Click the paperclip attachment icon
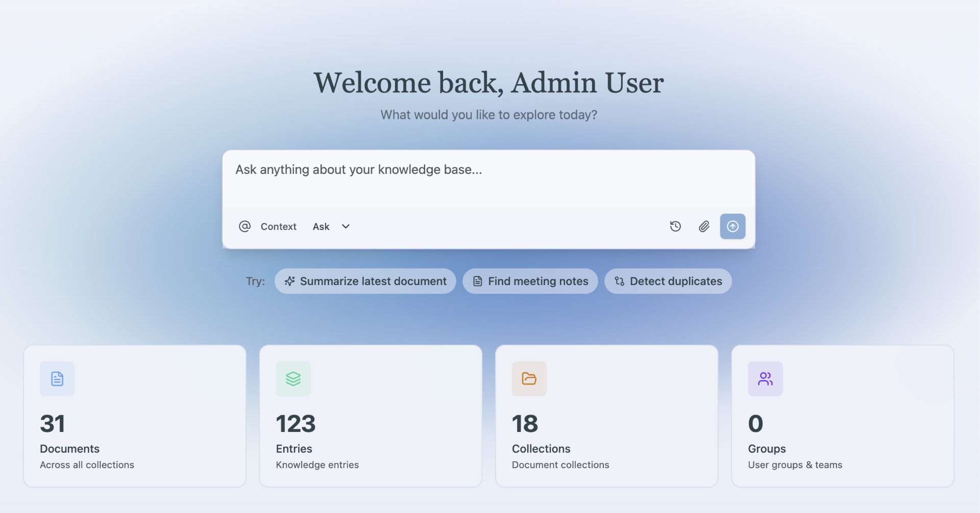This screenshot has width=980, height=513. tap(704, 226)
